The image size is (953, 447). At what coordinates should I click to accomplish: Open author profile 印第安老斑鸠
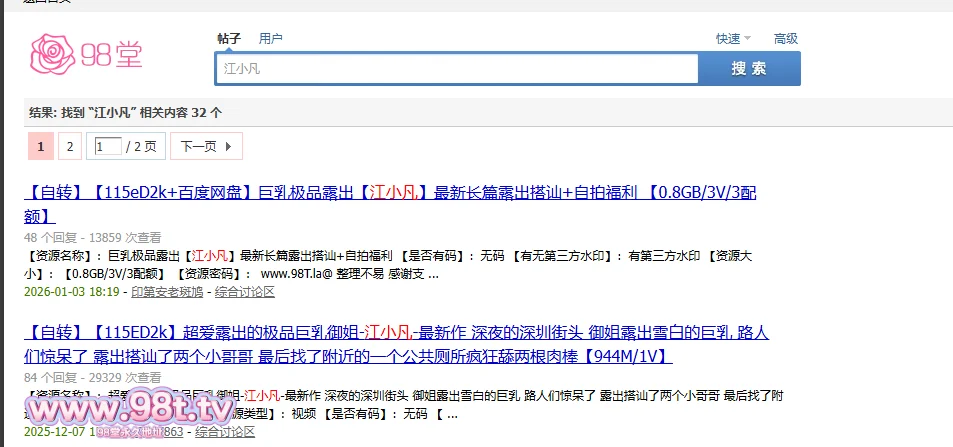click(x=166, y=292)
